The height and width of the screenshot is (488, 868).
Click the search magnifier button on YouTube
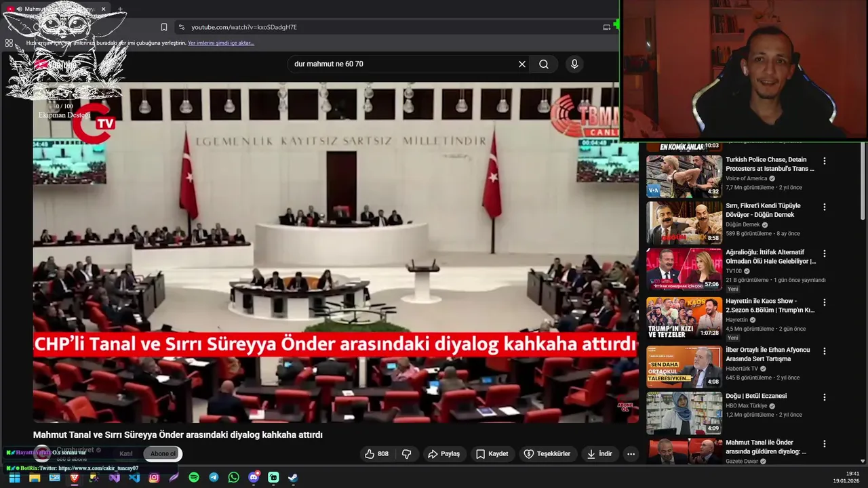[544, 64]
